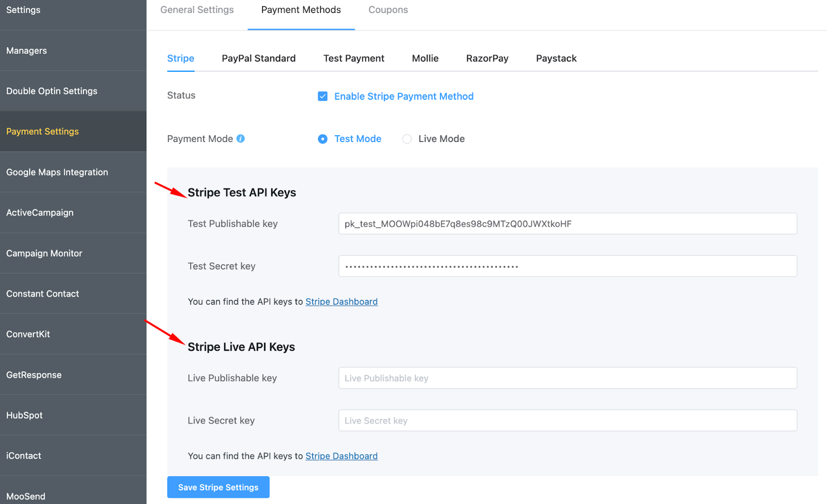Open ConvertKit in the sidebar
Viewport: 827px width, 504px height.
73,334
